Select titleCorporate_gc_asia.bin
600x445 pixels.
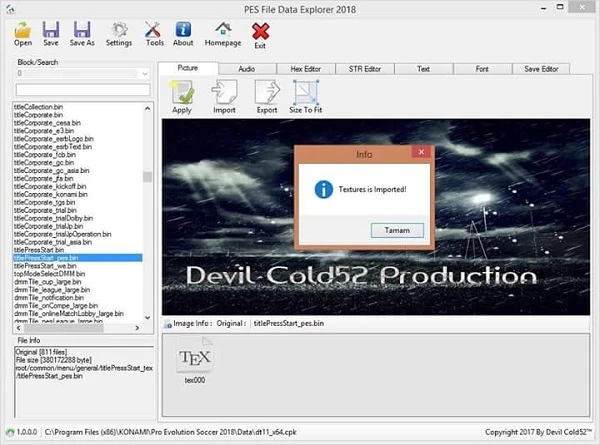click(x=51, y=171)
